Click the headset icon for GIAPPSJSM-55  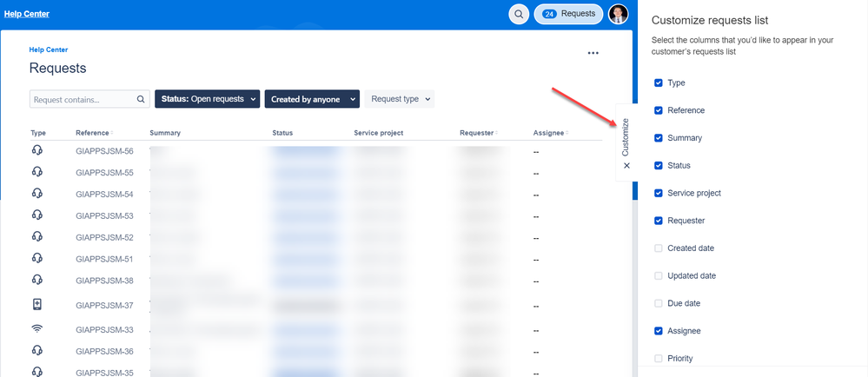37,172
